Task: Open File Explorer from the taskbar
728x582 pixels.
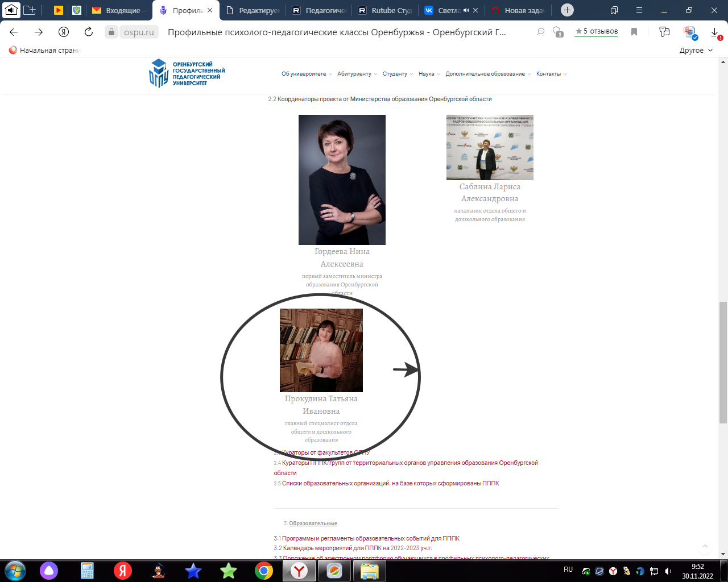Action: [370, 571]
